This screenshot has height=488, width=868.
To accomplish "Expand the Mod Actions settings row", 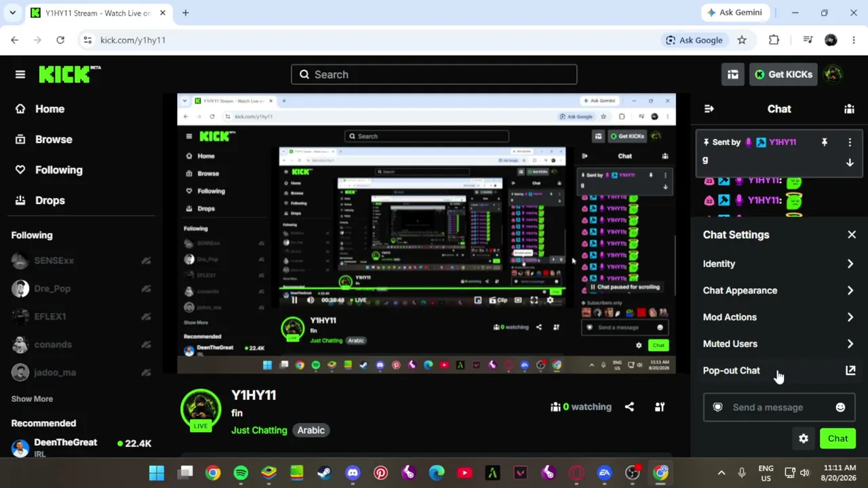I will 779,317.
